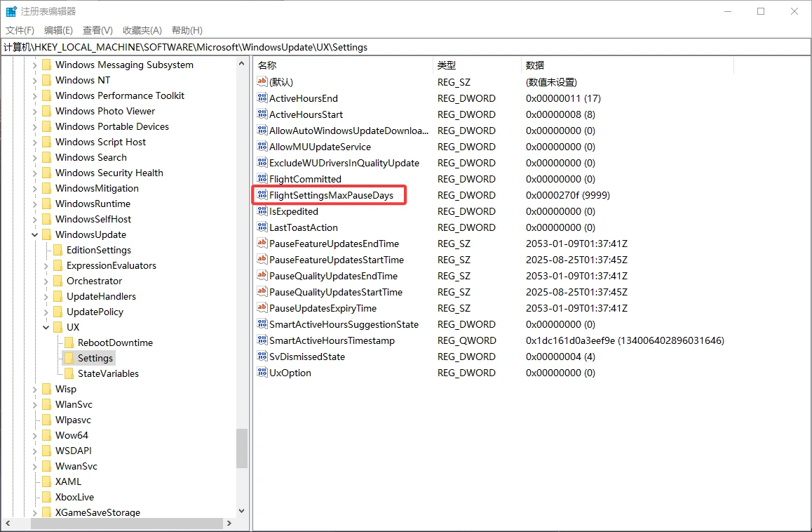Screen dimensions: 812x532
Task: Click the PauseFeatureUpdatesEndTime string icon
Action: point(262,243)
